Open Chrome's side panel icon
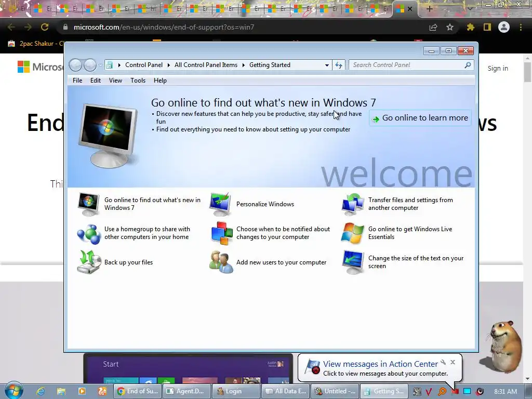The width and height of the screenshot is (532, 399). tap(487, 27)
